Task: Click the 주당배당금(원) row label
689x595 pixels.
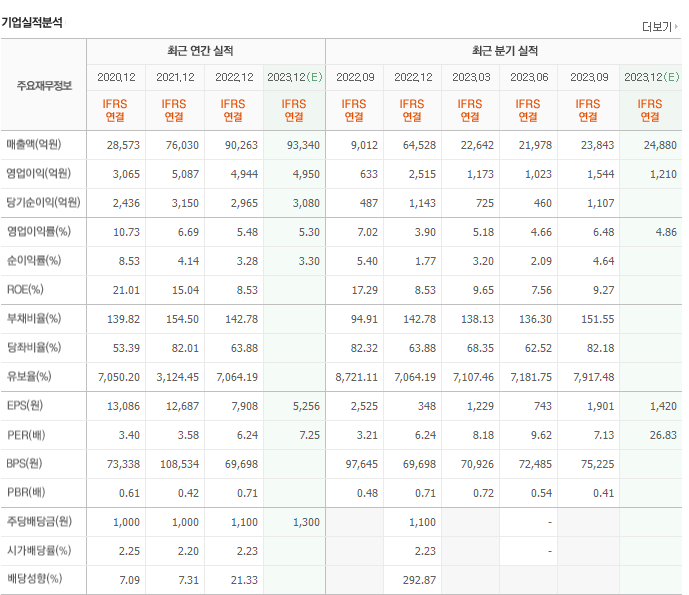Action: pos(39,521)
